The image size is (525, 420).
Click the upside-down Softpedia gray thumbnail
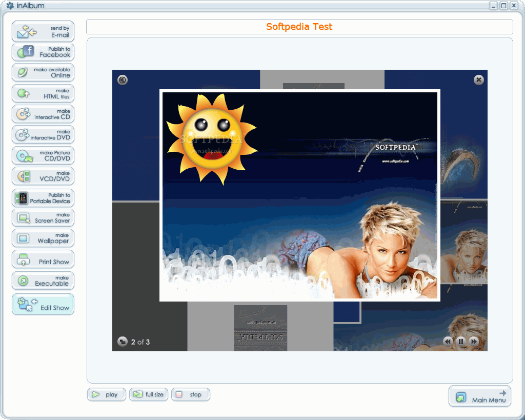coord(260,328)
